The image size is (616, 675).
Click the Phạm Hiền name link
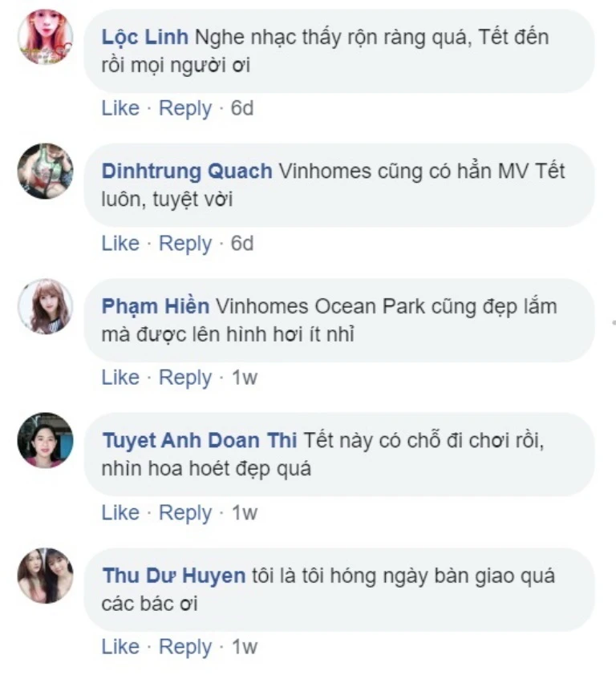156,306
